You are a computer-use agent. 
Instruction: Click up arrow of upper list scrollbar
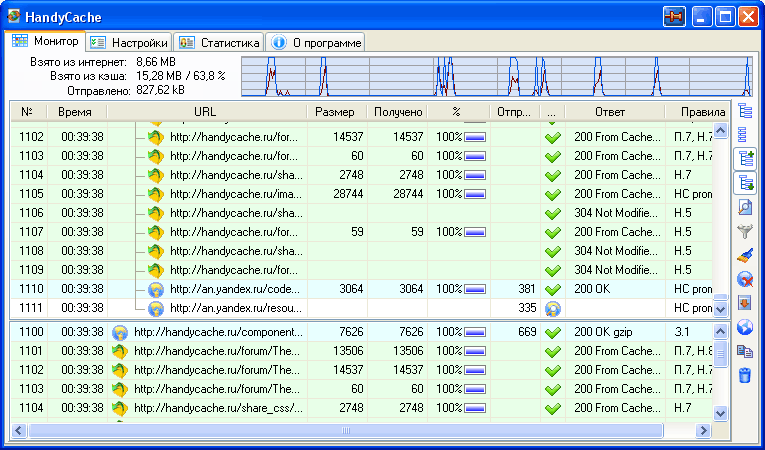coord(721,130)
